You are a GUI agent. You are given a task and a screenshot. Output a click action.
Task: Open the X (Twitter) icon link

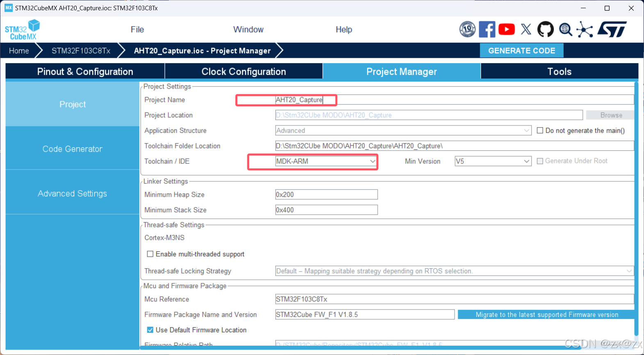(x=526, y=29)
